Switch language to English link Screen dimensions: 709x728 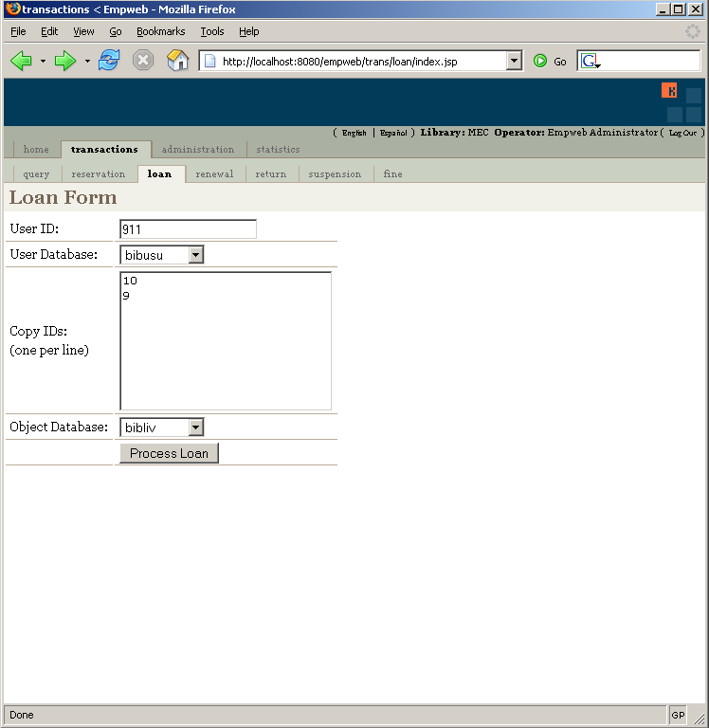pyautogui.click(x=354, y=133)
